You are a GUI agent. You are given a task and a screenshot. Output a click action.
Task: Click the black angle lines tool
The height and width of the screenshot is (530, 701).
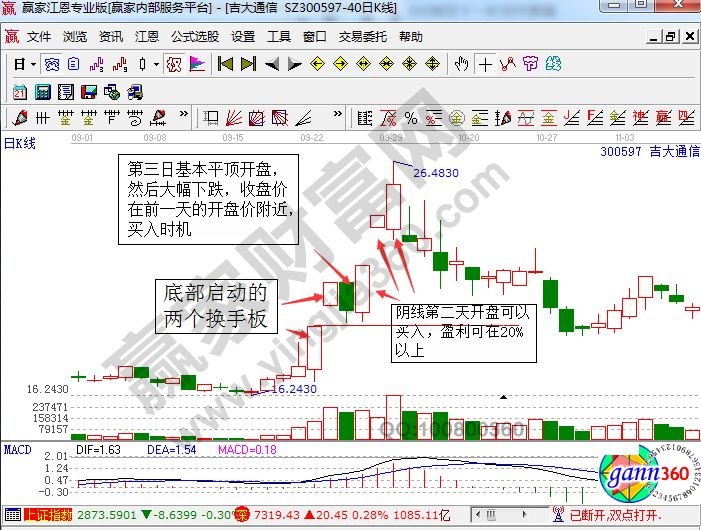coord(303,118)
